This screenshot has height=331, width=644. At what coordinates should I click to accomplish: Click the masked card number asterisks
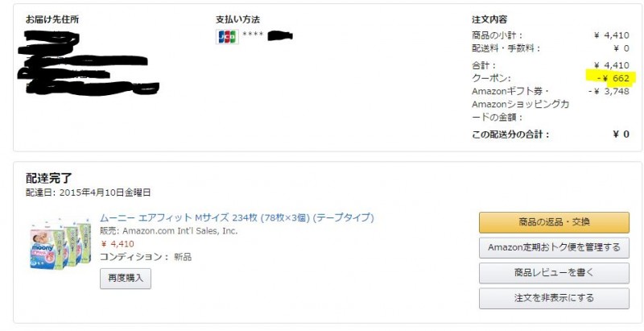pyautogui.click(x=253, y=34)
